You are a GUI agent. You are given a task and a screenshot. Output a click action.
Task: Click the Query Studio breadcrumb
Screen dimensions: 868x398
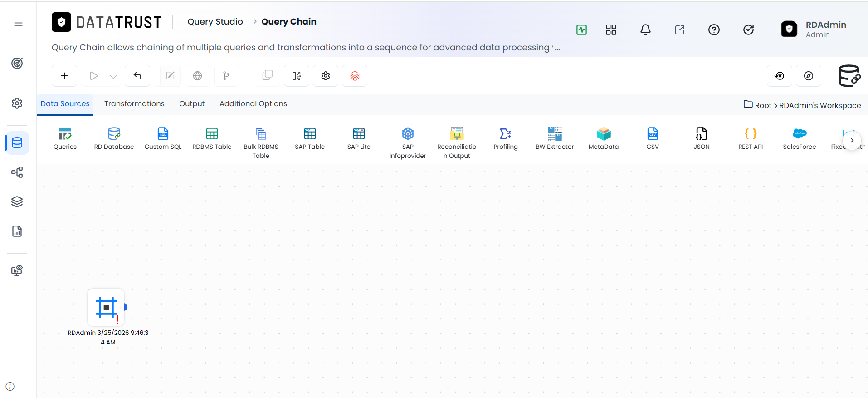(215, 22)
